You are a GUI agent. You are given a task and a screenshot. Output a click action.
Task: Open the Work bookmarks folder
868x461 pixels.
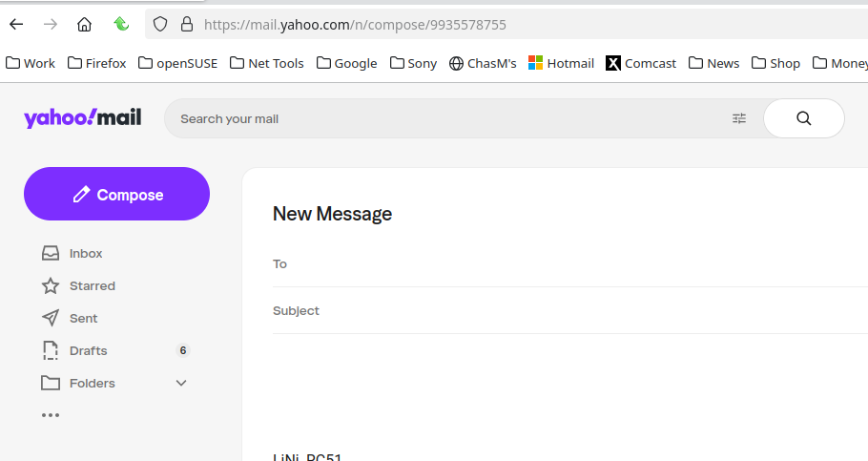(x=31, y=63)
